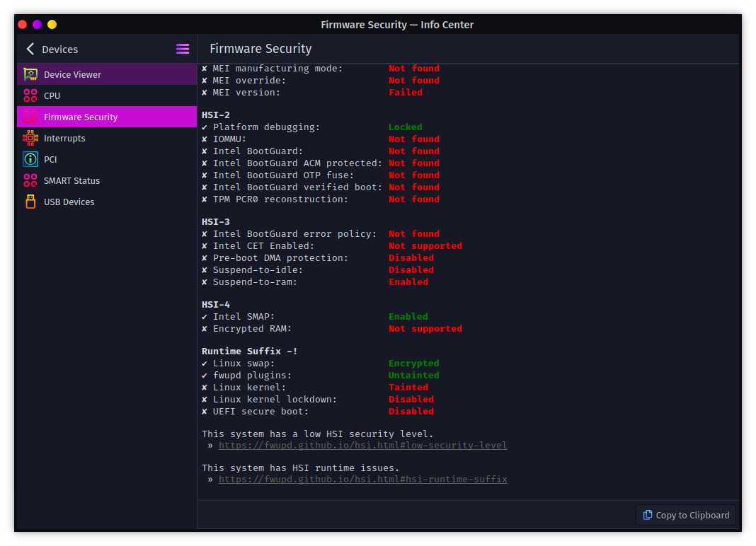Click the yellow window button in titlebar

(52, 24)
